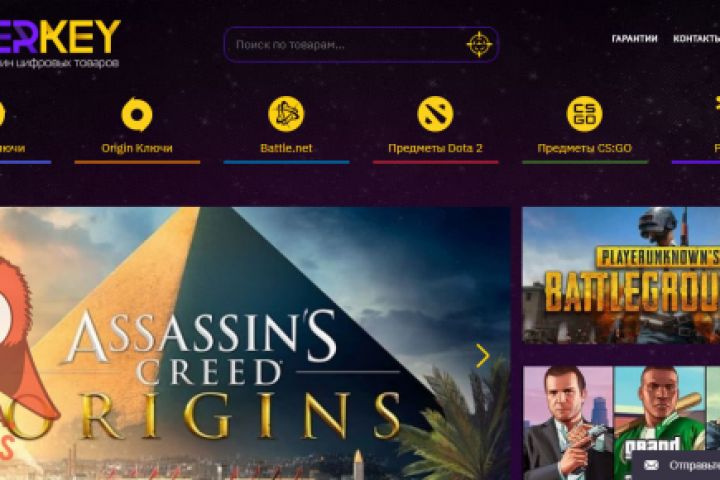Image resolution: width=720 pixels, height=480 pixels.
Task: Click the Предметы CS:GO label
Action: (585, 148)
